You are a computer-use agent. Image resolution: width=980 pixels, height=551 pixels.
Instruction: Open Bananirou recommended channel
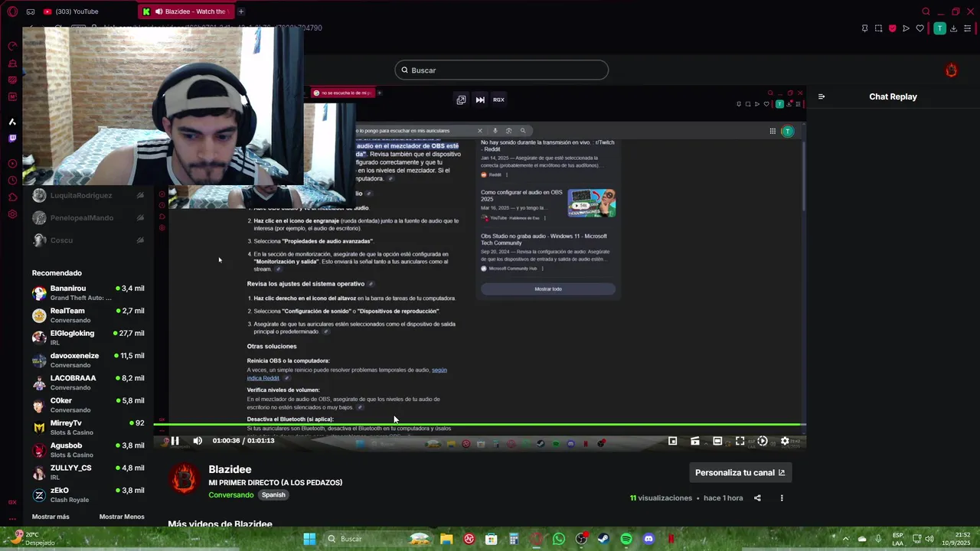tap(89, 292)
